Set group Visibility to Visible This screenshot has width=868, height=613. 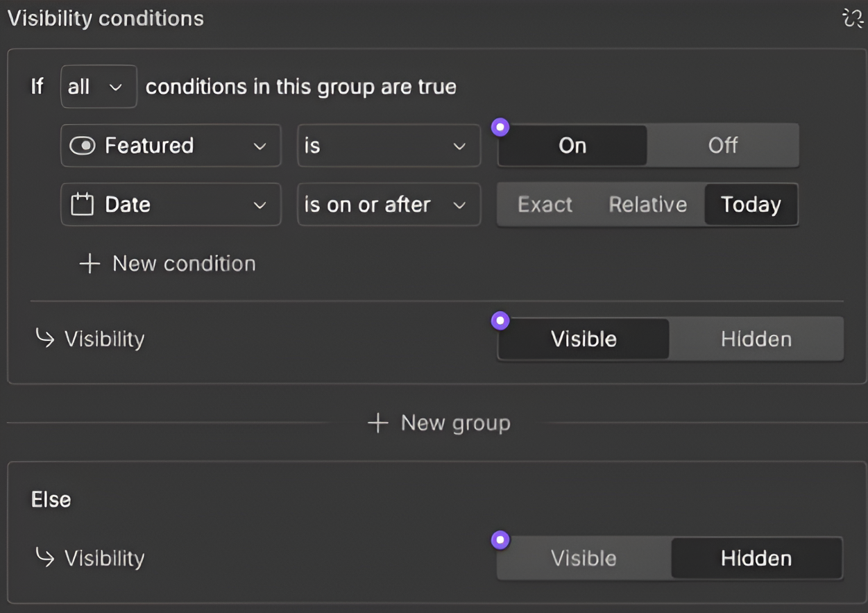click(x=584, y=339)
